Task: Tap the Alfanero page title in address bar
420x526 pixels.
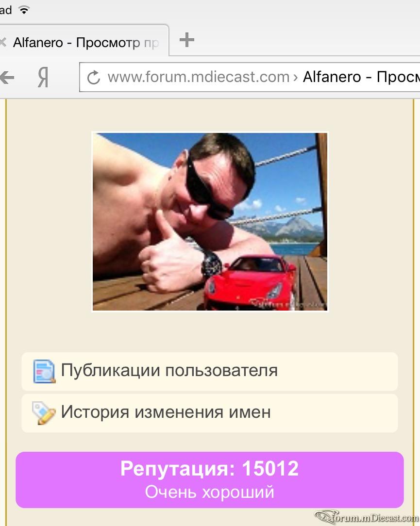Action: [361, 77]
